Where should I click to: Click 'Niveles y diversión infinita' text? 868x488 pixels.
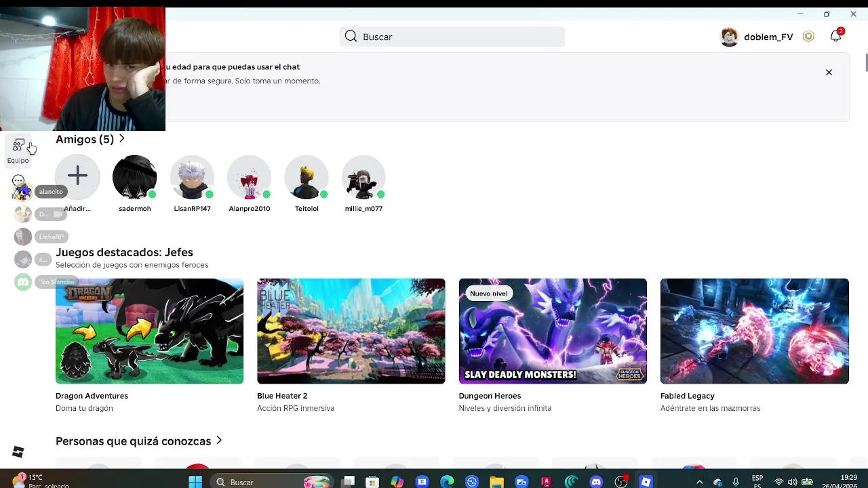pos(505,408)
